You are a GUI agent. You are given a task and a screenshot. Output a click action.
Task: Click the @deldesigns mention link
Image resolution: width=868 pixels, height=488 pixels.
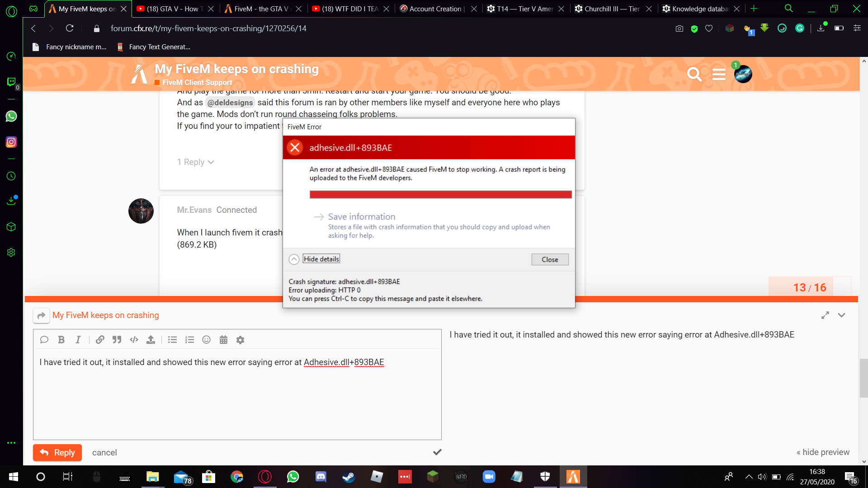point(230,103)
